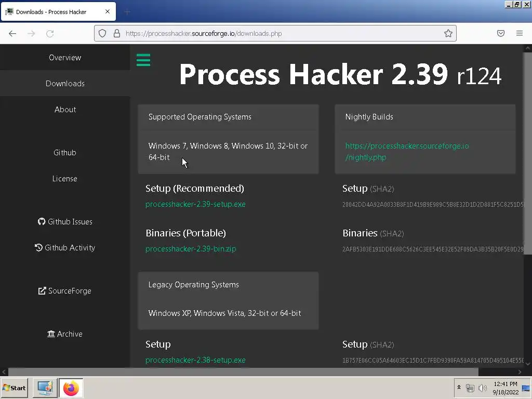Click the Supported Operating Systems heading

point(200,117)
